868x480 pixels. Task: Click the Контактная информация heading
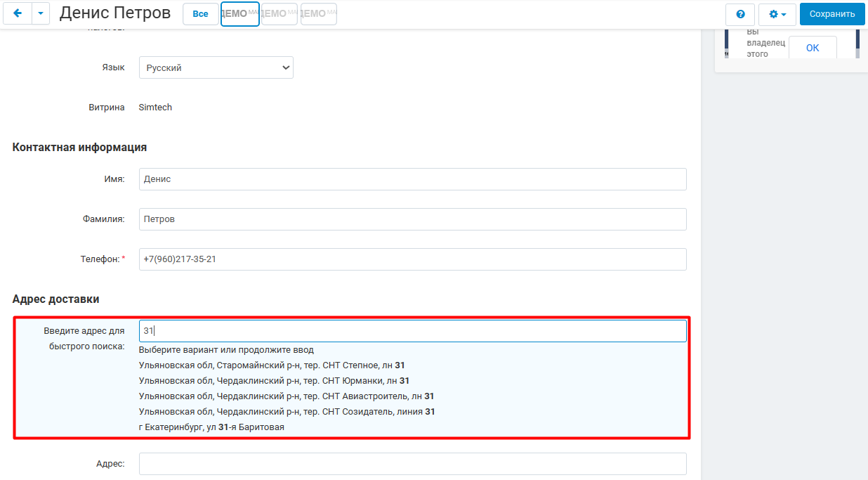coord(79,148)
